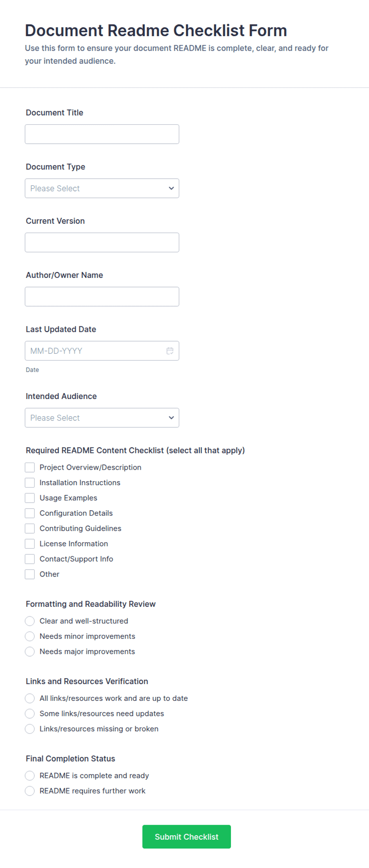Open the Document Type select box
The width and height of the screenshot is (369, 868).
coord(102,188)
